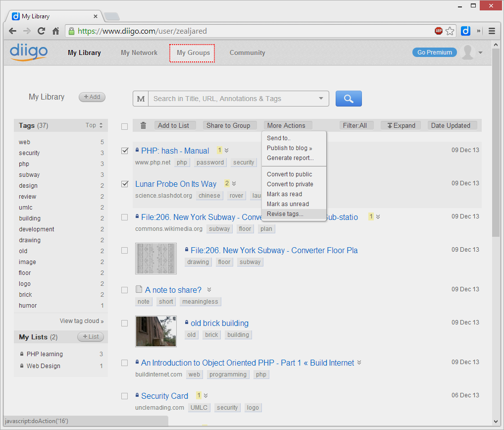Reload the page with the refresh icon
The height and width of the screenshot is (430, 504).
point(41,31)
